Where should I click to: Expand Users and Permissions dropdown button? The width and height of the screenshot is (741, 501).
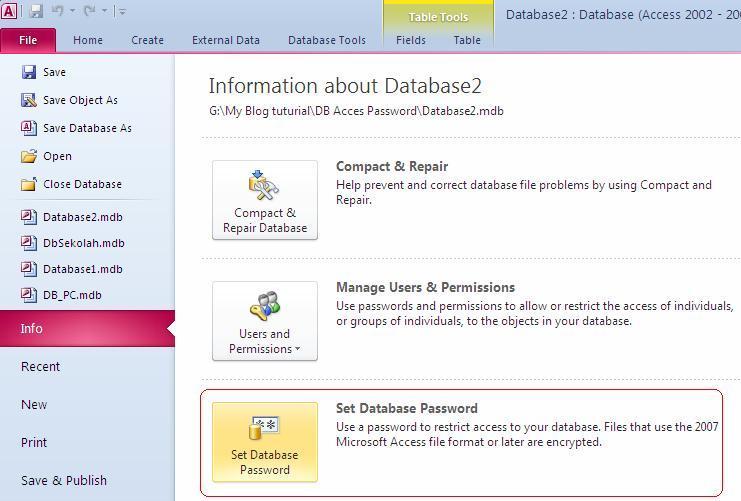[x=265, y=321]
